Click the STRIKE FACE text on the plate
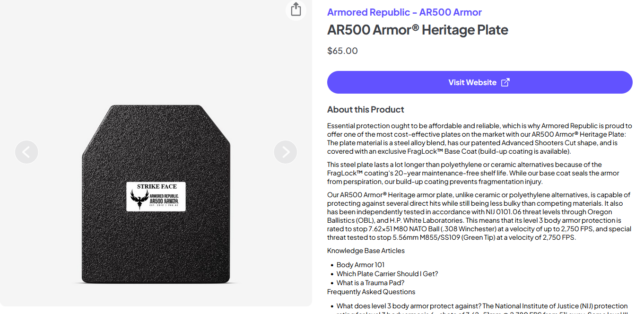This screenshot has width=644, height=314. (x=157, y=186)
